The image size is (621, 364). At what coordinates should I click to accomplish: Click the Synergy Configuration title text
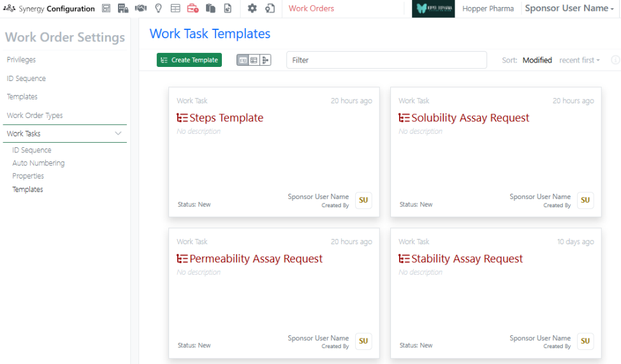[x=57, y=9]
